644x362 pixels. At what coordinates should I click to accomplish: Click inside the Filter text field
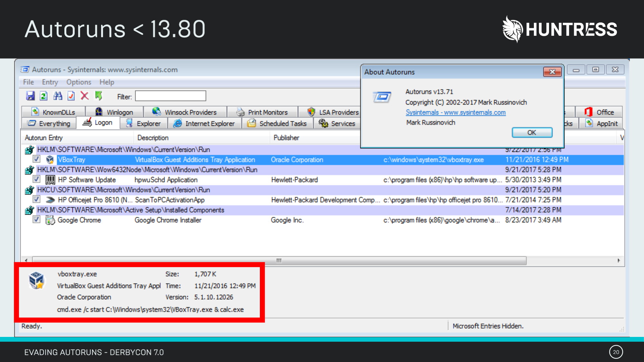[170, 96]
